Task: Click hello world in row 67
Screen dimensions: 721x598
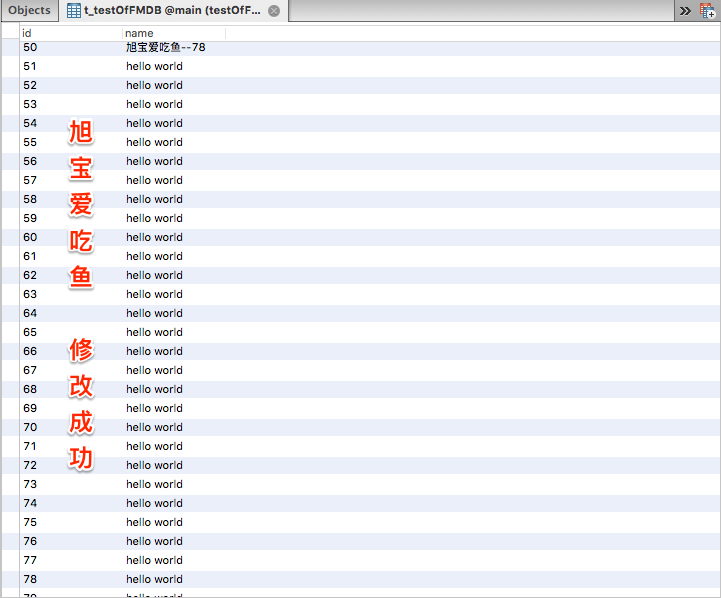Action: click(154, 370)
